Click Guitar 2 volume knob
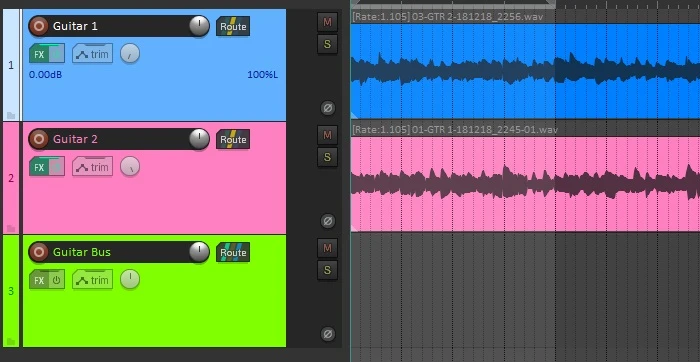The width and height of the screenshot is (700, 362). (199, 139)
